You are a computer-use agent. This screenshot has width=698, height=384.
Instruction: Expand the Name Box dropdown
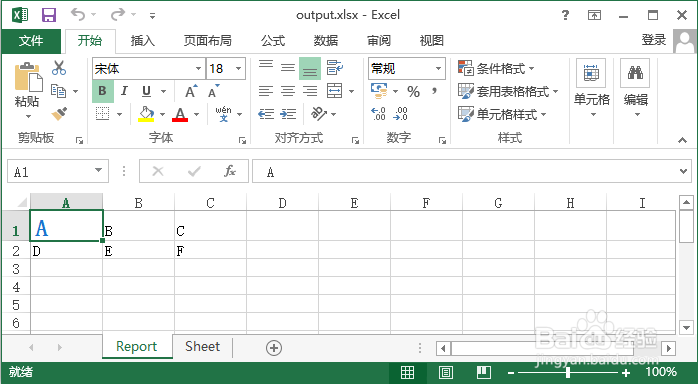[x=98, y=171]
